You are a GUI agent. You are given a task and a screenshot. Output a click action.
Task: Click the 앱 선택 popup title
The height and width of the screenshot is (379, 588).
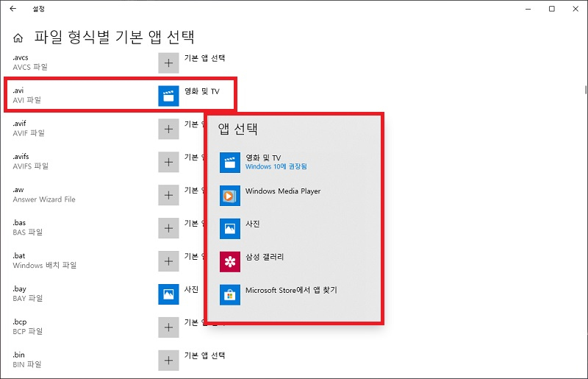237,129
